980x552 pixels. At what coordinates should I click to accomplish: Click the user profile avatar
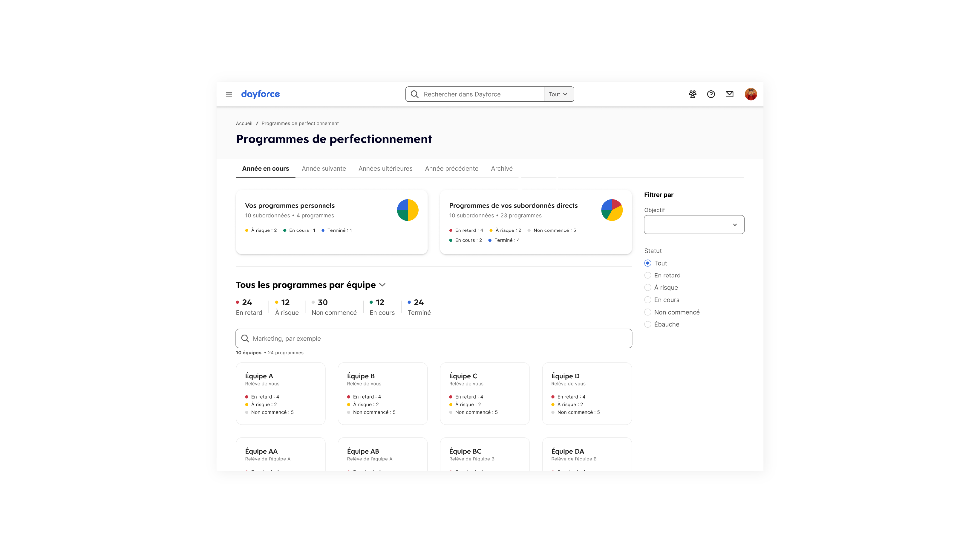[x=751, y=94]
